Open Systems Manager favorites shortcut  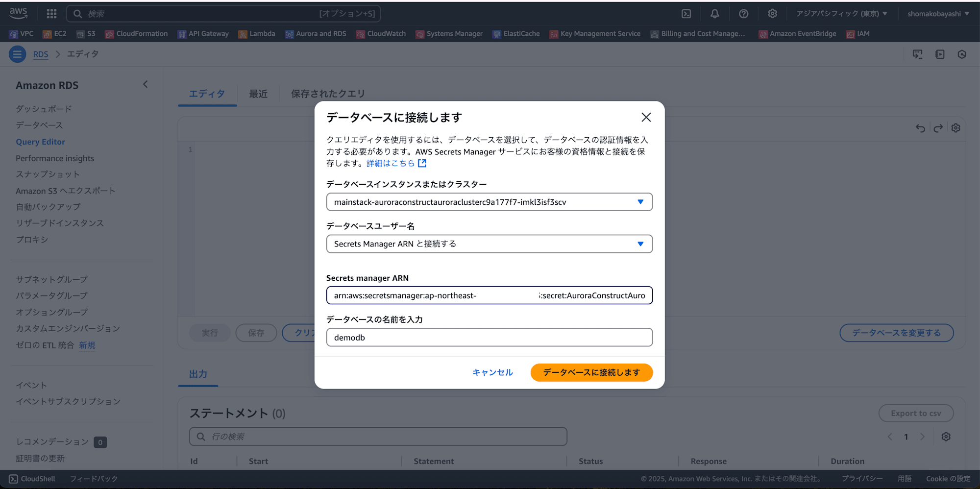(449, 34)
